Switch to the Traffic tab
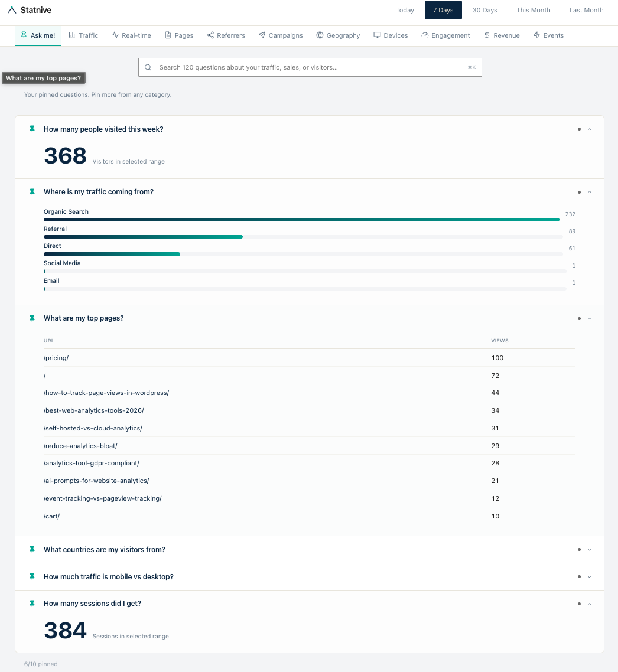The height and width of the screenshot is (672, 618). coord(84,35)
